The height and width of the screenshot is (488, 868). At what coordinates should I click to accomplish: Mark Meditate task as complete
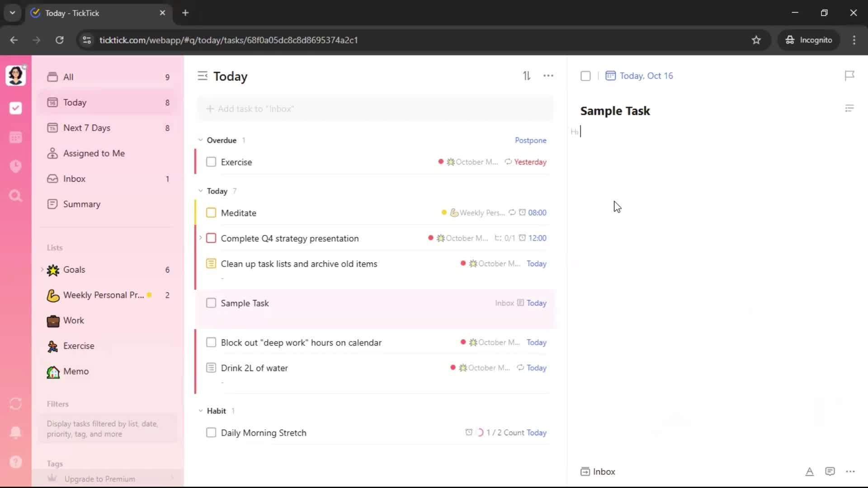[211, 213]
